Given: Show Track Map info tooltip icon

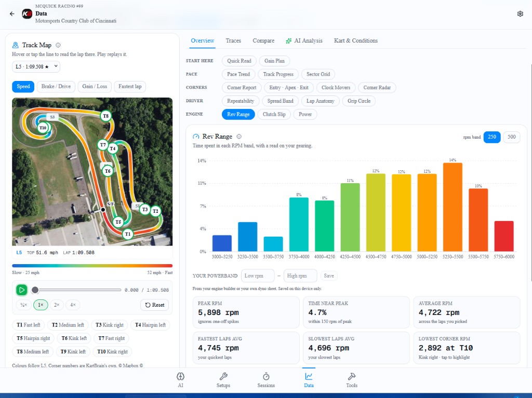Looking at the screenshot, I should pos(58,45).
